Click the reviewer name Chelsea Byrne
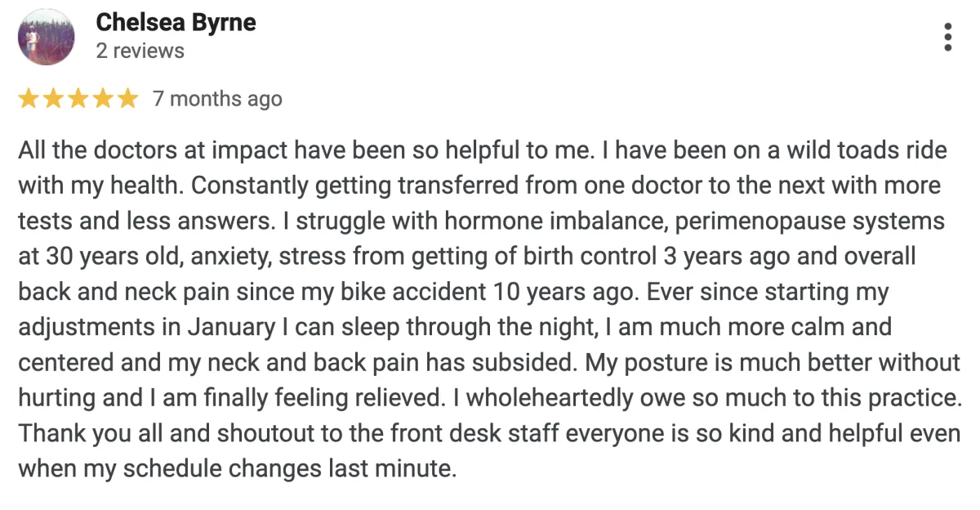Image resolution: width=980 pixels, height=510 pixels. [x=176, y=23]
